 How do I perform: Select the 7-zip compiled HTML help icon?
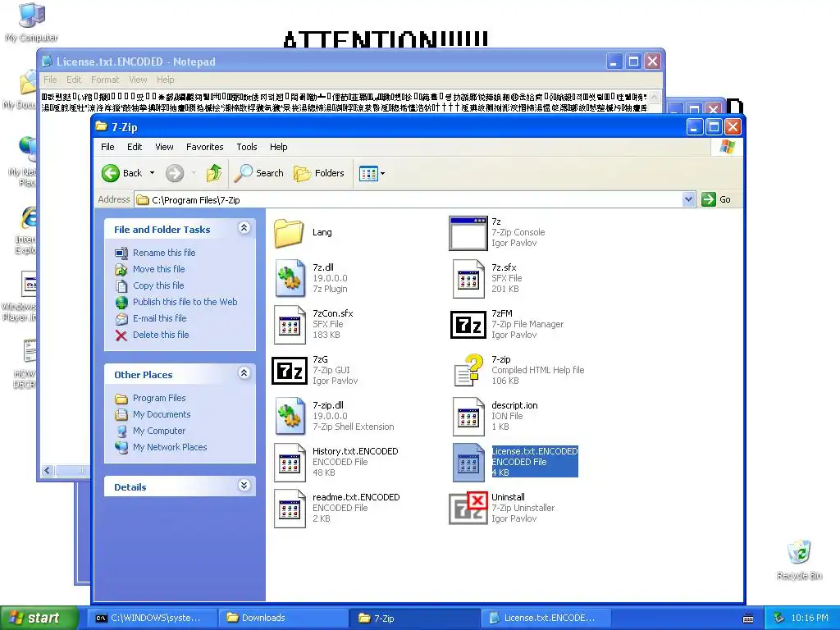click(x=468, y=370)
